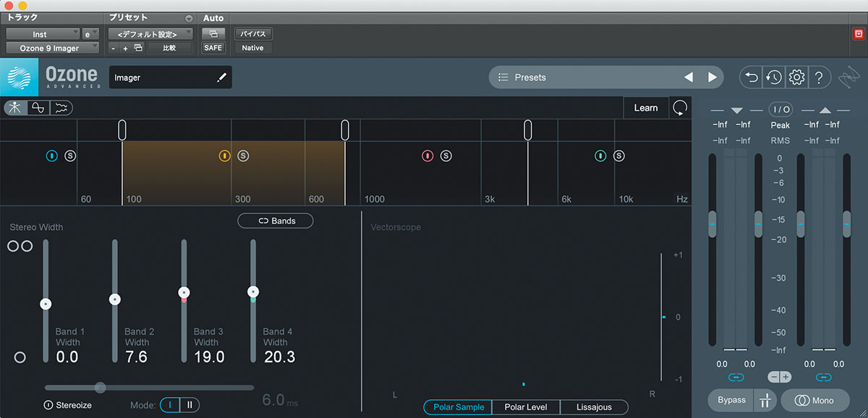The width and height of the screenshot is (868, 418).
Task: Click the Bypass button at bottom right
Action: click(731, 400)
